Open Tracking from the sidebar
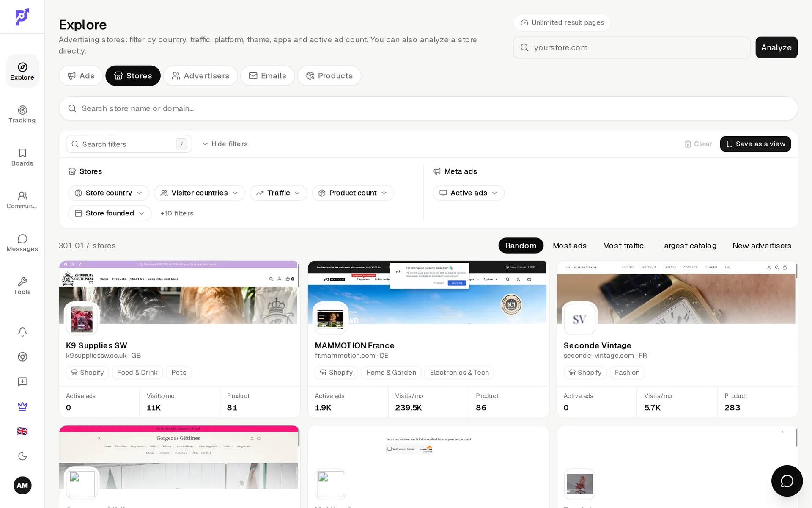This screenshot has height=508, width=812. pos(22,114)
